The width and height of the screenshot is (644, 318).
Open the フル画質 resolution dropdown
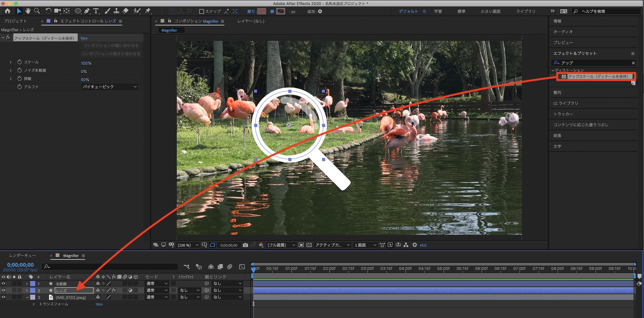coord(281,245)
